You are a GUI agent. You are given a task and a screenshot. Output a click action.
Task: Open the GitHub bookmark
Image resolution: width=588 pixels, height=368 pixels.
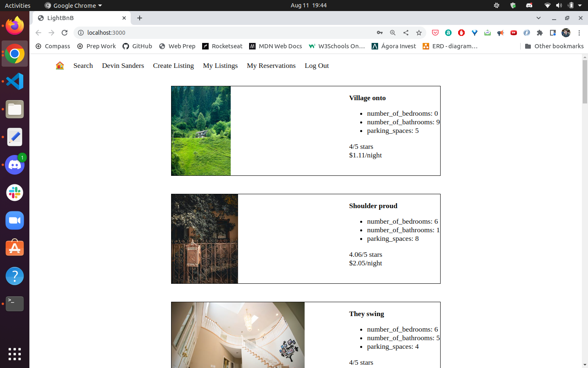(x=137, y=46)
